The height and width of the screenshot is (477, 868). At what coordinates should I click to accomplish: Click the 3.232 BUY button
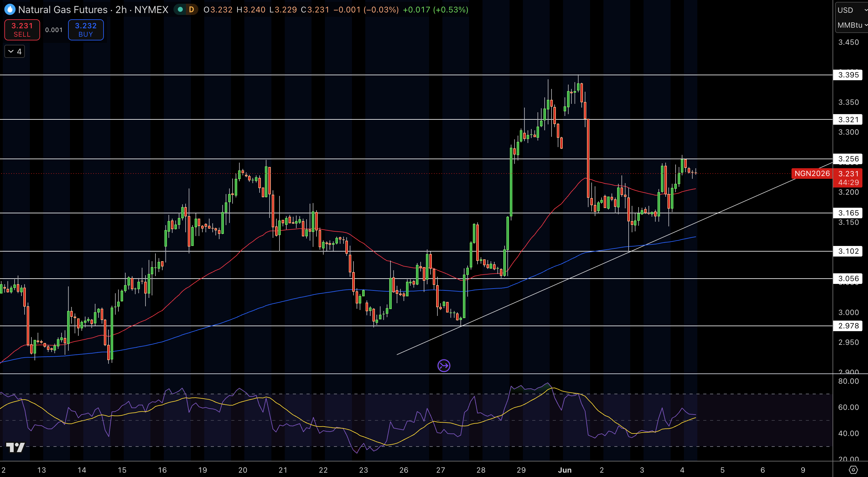(x=85, y=30)
